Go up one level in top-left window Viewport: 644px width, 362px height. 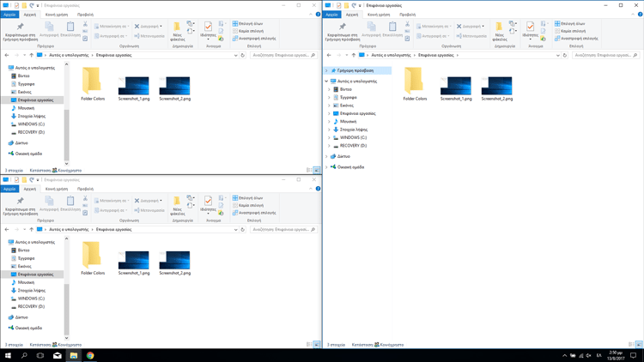coord(31,55)
